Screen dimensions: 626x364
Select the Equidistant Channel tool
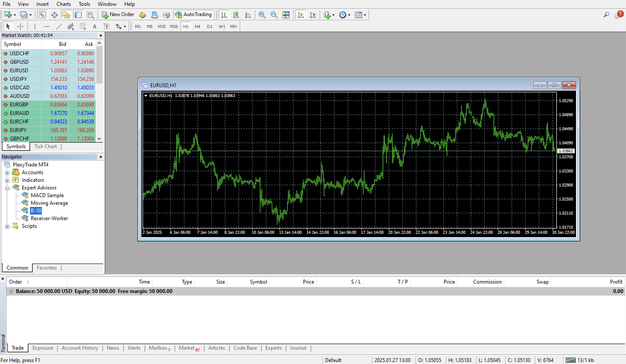tap(71, 26)
